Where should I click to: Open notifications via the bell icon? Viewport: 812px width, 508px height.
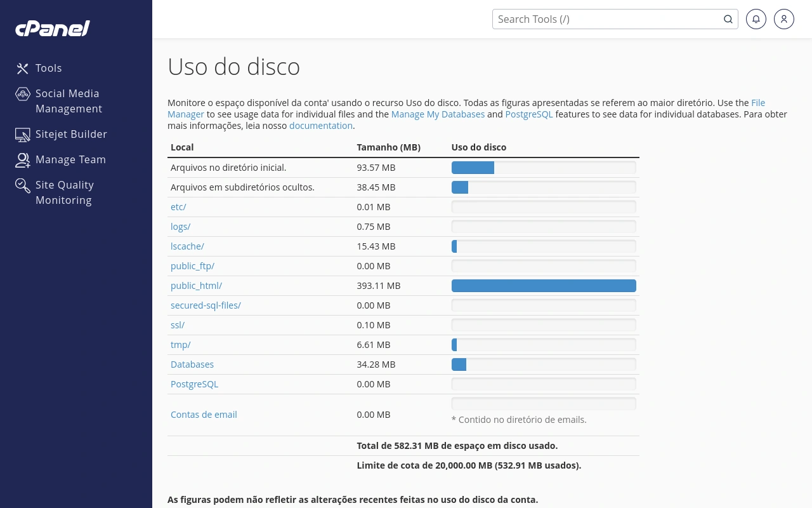point(756,19)
